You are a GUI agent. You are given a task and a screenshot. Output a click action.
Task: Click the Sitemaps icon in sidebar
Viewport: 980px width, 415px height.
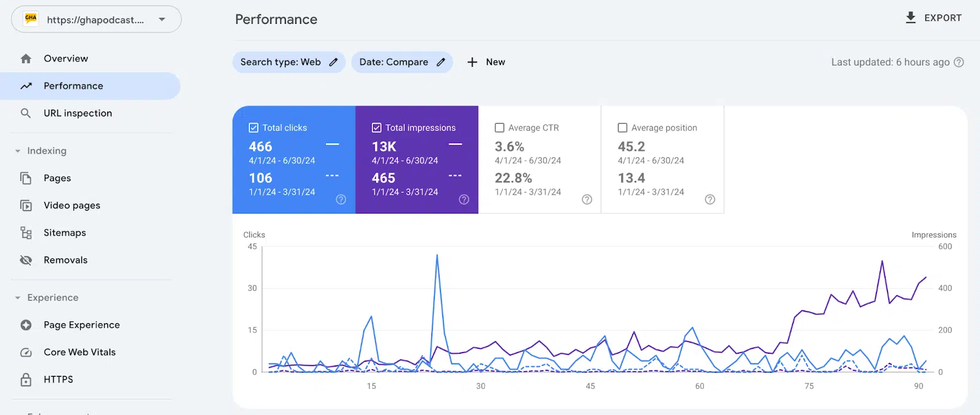pos(26,233)
